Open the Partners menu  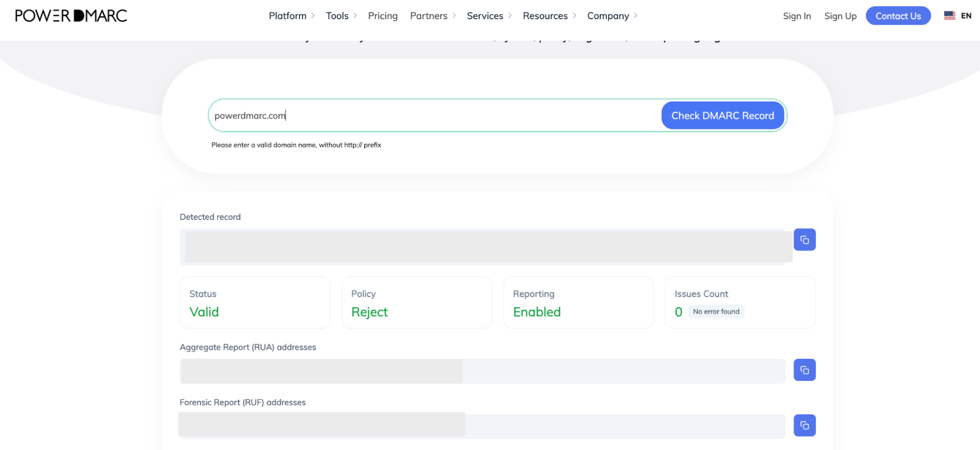[429, 16]
